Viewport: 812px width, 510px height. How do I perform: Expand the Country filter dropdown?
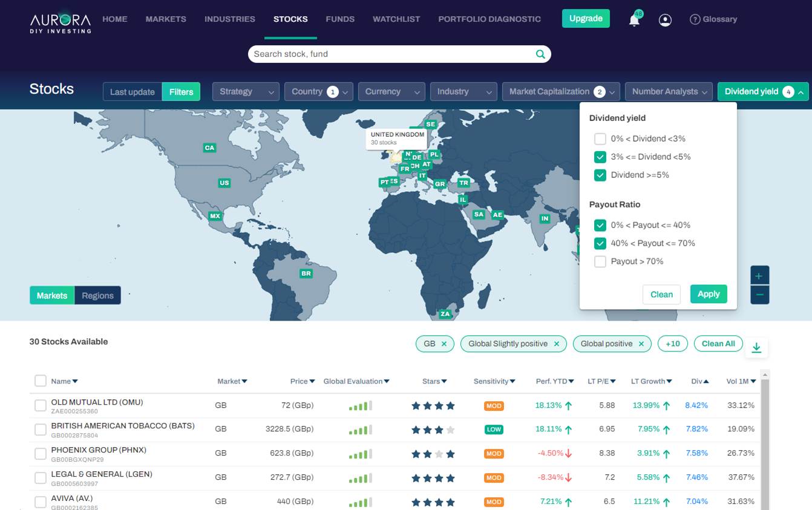coord(319,91)
